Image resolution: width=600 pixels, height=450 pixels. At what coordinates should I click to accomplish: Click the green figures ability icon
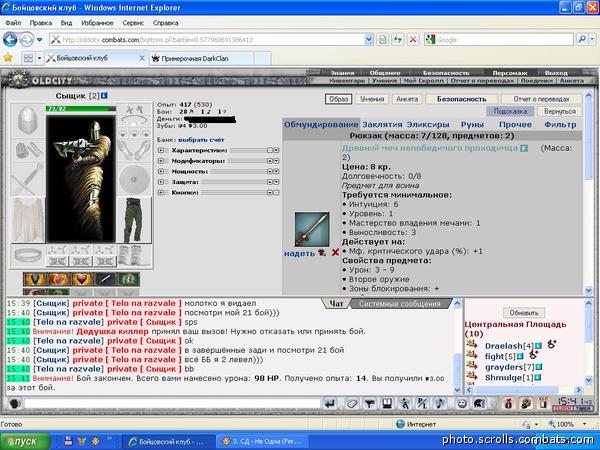(129, 279)
